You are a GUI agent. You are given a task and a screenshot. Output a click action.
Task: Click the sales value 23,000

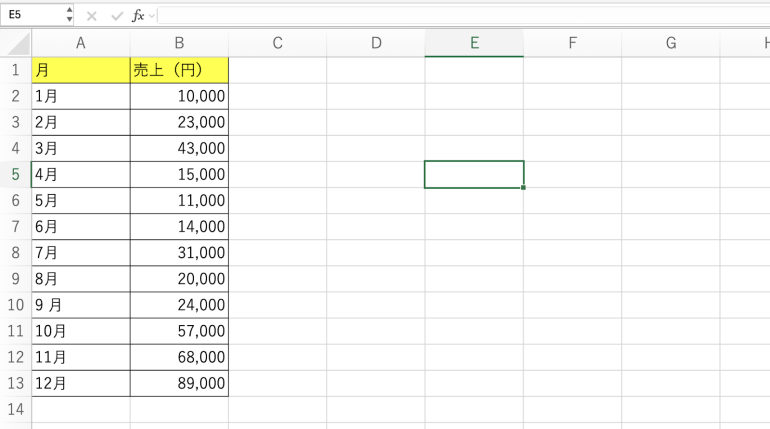point(179,122)
